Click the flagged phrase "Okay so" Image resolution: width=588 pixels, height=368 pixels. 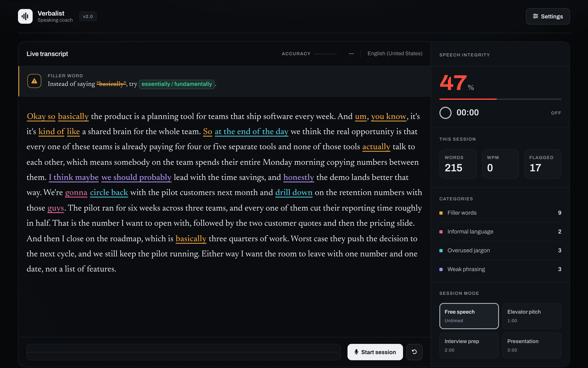click(41, 117)
